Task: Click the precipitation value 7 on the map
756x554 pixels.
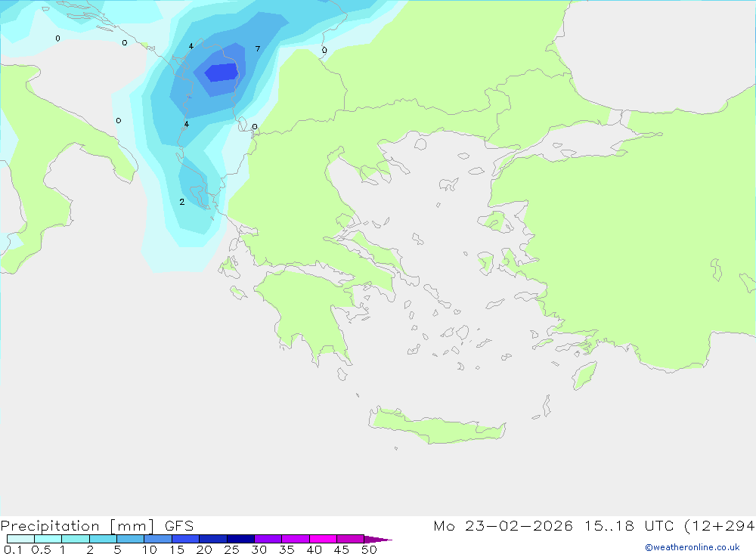Action: (x=258, y=48)
